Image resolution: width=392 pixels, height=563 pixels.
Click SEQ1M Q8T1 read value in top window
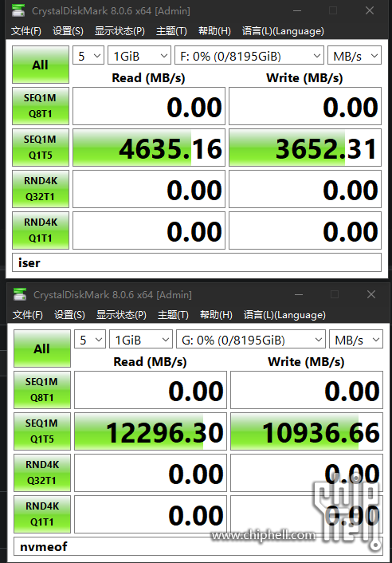[149, 106]
